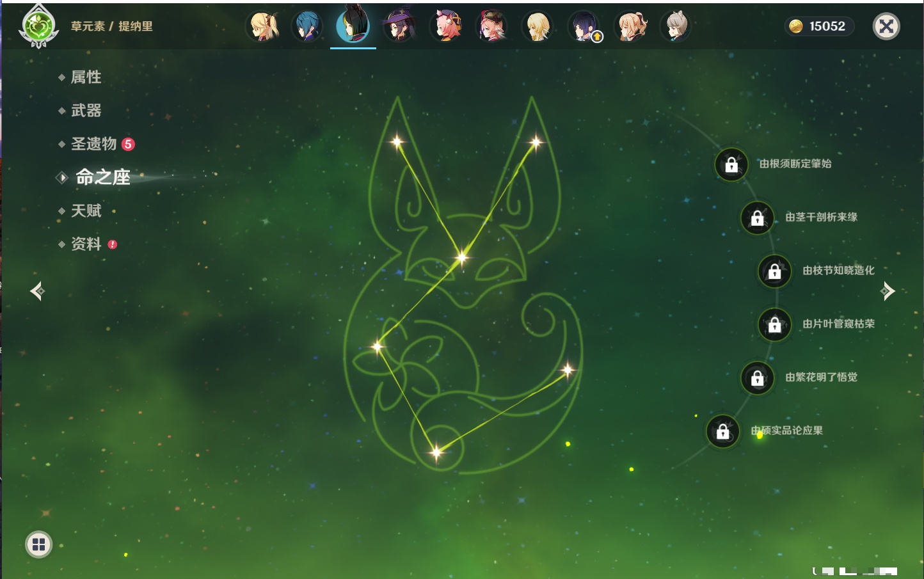Select the blonde character with white feather
The image size is (924, 579).
(538, 26)
